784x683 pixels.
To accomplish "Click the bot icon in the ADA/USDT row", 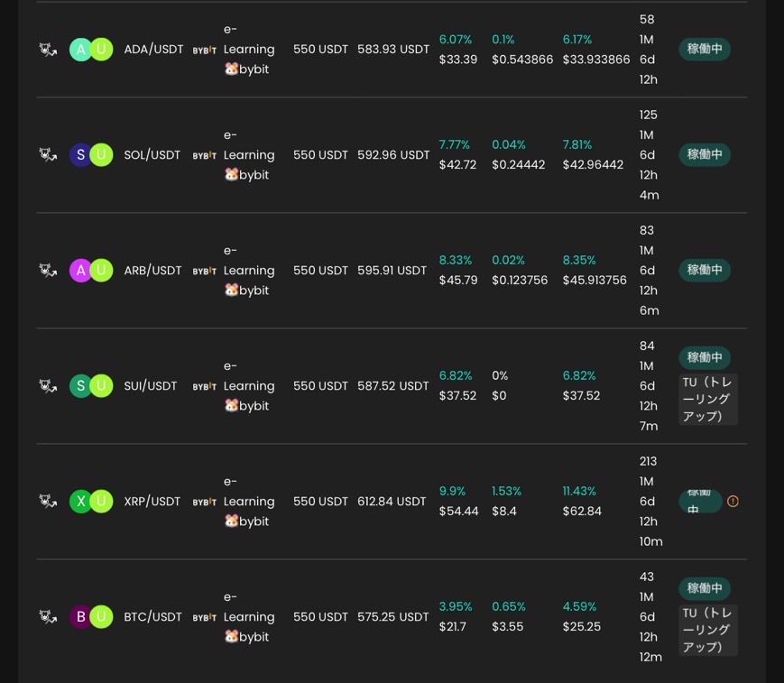I will 48,50.
